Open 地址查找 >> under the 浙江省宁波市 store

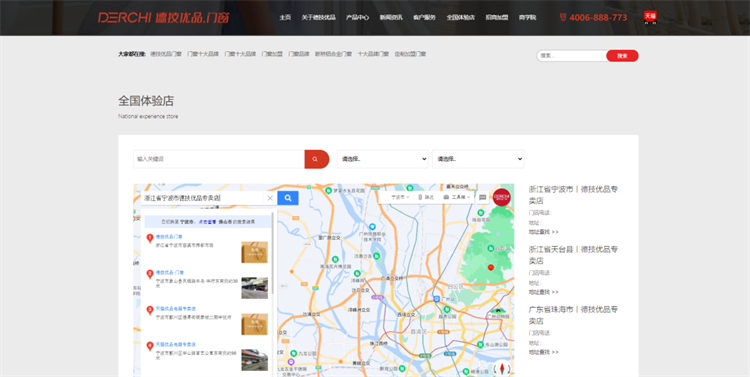coord(543,232)
